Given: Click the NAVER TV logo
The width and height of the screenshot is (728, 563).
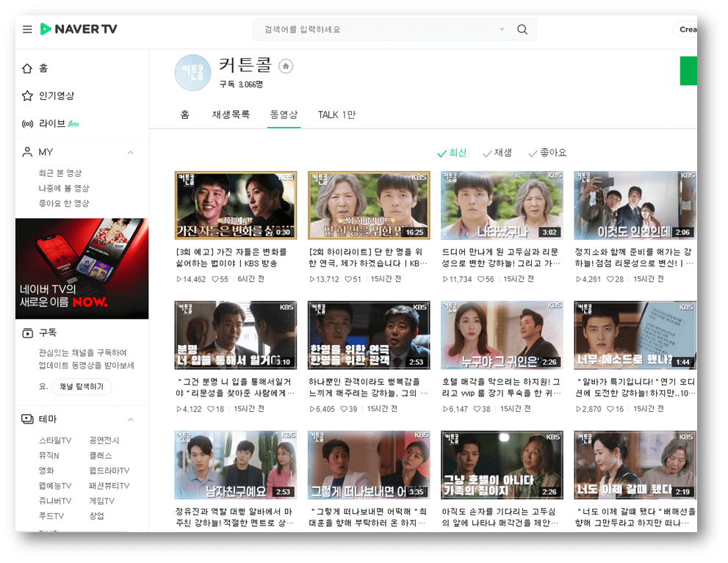Looking at the screenshot, I should (x=78, y=29).
